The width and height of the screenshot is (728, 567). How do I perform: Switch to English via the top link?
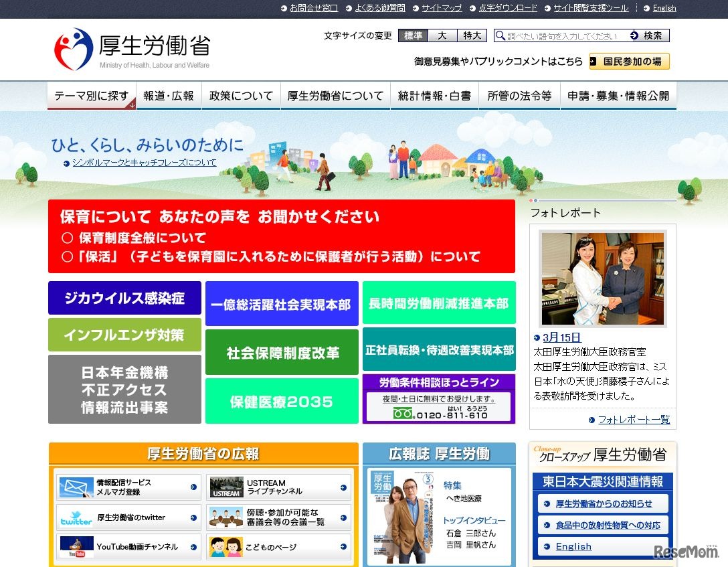click(x=664, y=7)
